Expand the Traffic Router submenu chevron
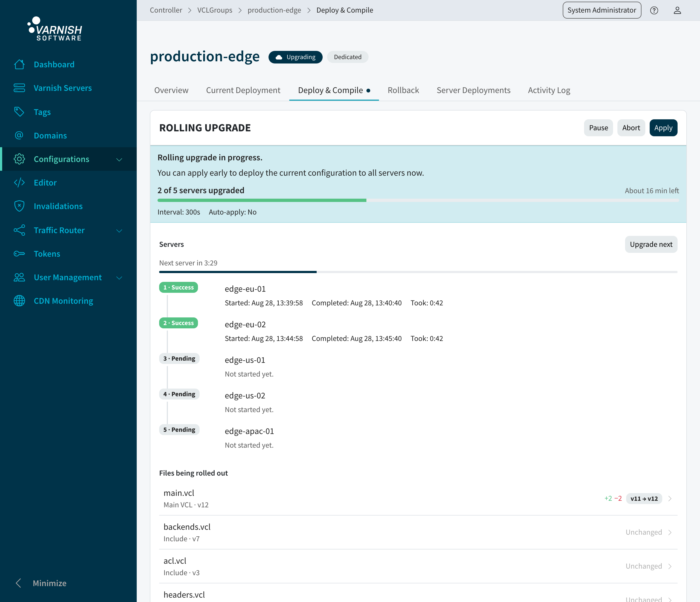 (x=119, y=230)
